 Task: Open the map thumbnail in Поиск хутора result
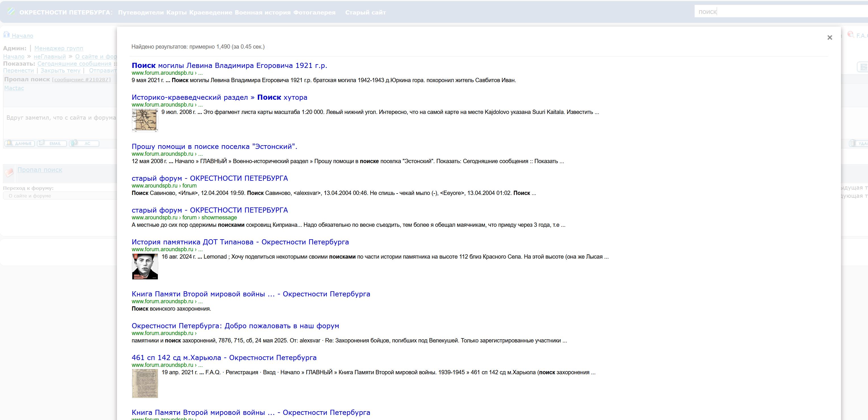click(x=145, y=120)
